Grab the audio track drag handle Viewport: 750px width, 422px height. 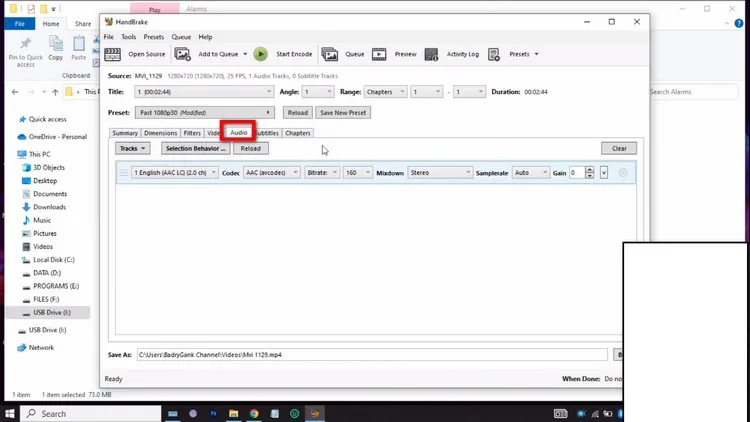[123, 173]
